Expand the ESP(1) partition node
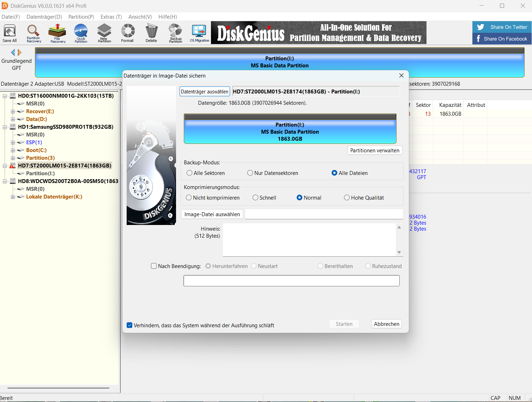 tap(13, 142)
